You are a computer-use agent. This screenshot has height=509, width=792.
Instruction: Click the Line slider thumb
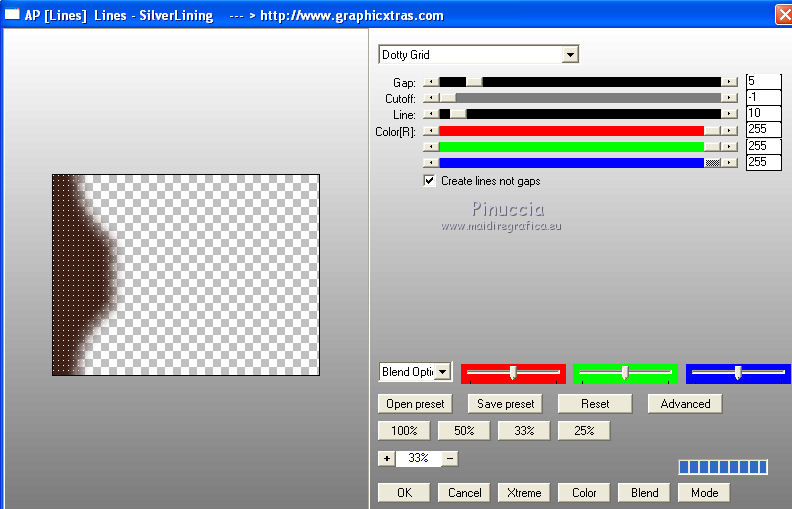click(458, 114)
